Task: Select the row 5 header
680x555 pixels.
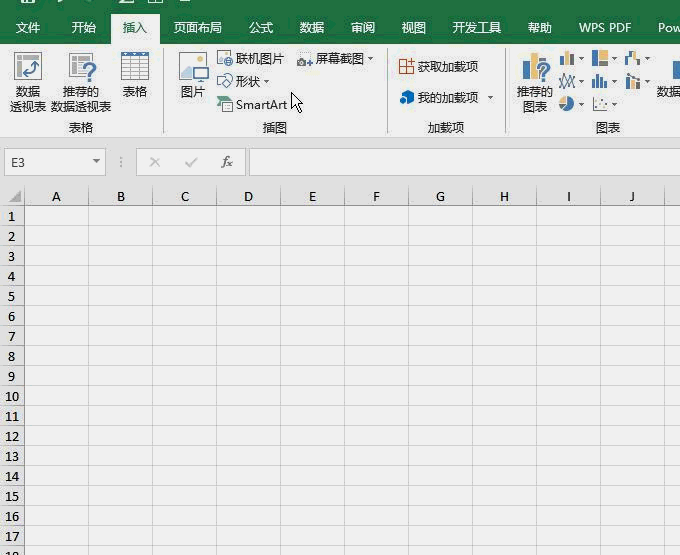Action: [12, 296]
